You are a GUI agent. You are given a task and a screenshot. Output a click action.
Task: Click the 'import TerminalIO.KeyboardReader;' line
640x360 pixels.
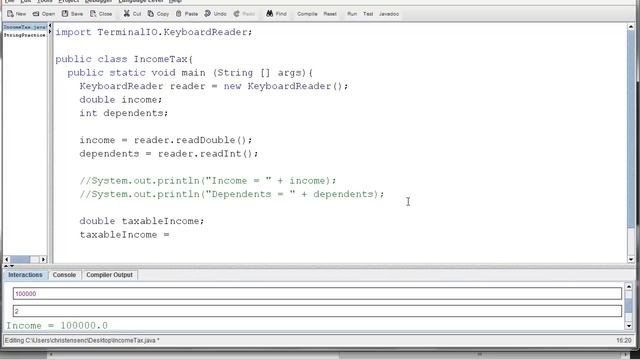point(154,32)
